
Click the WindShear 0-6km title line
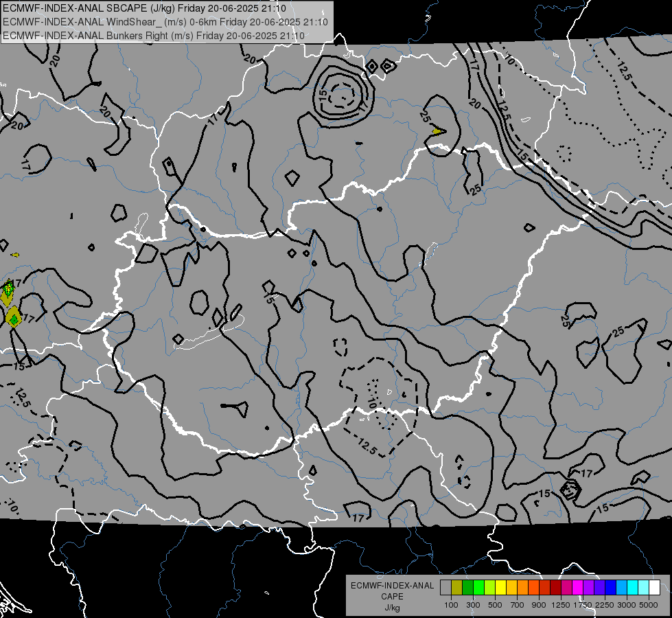[165, 22]
